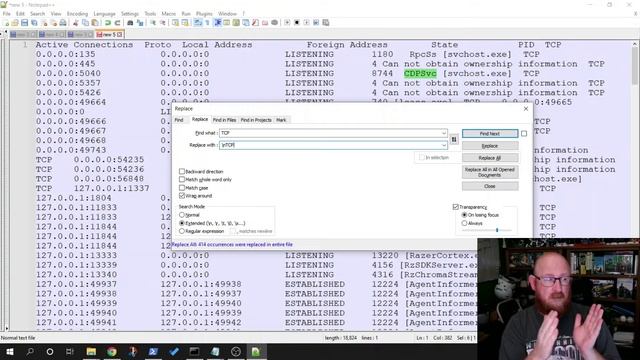The image size is (640, 360).
Task: Click the Replace button
Action: (490, 146)
